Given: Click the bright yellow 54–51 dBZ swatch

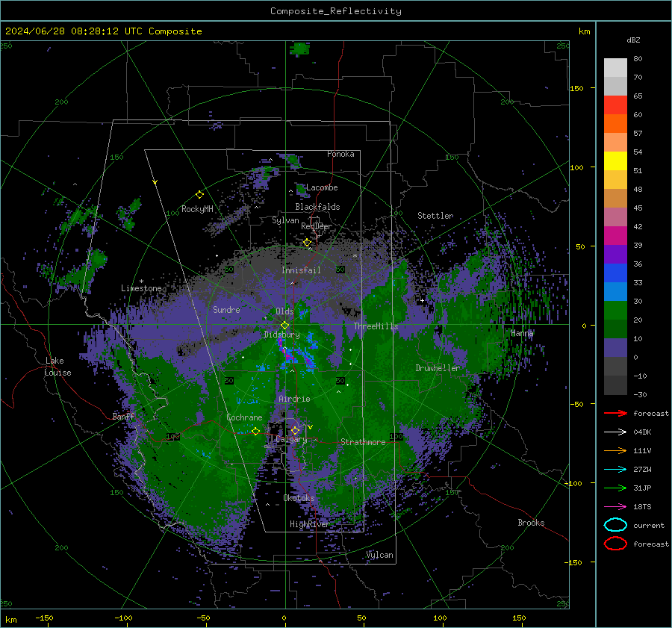Looking at the screenshot, I should click(x=615, y=161).
